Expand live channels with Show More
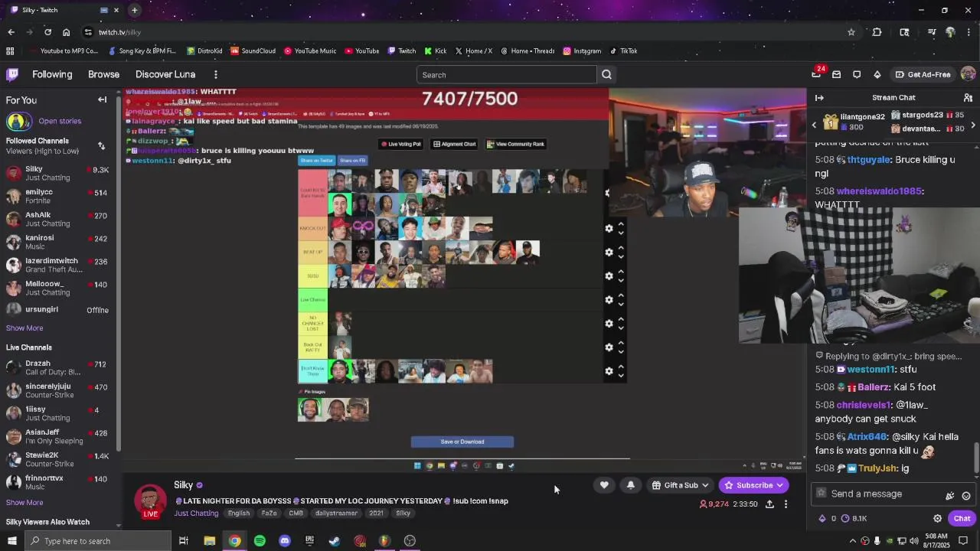Viewport: 980px width, 551px height. pos(24,503)
